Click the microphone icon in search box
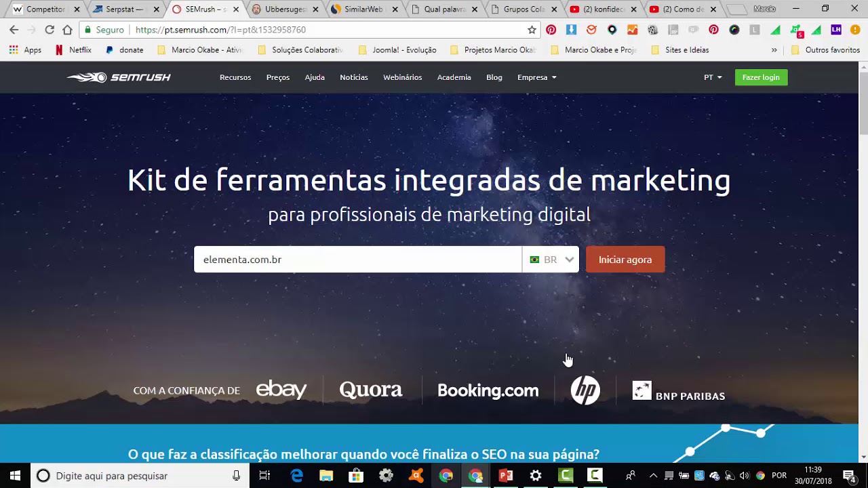The height and width of the screenshot is (488, 868). coord(236,476)
